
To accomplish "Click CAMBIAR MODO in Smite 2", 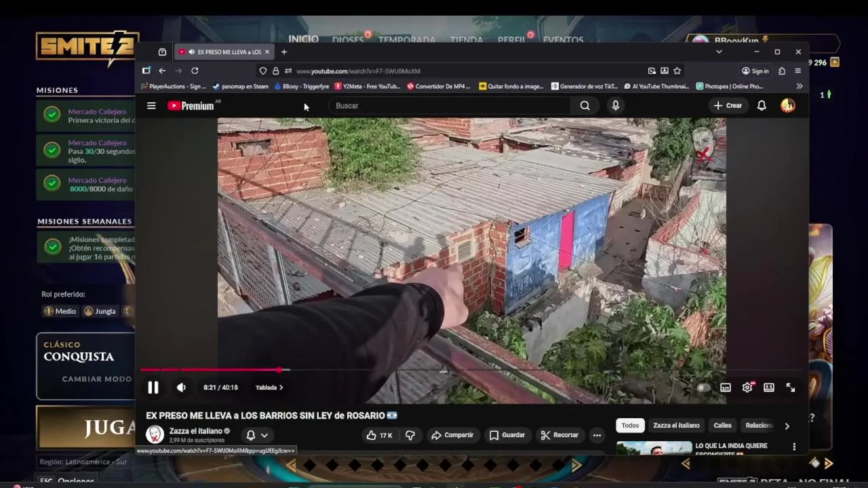I will coord(96,379).
